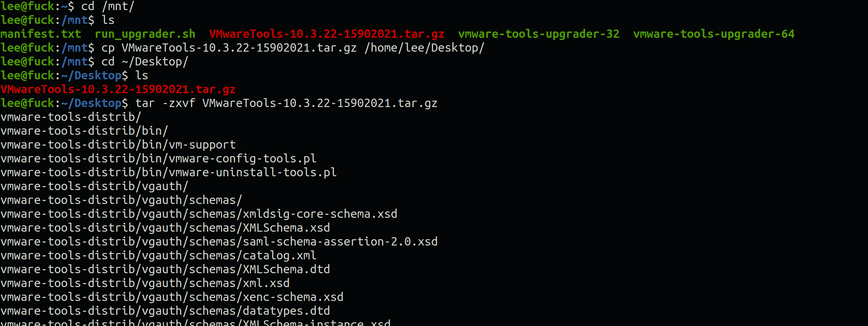The width and height of the screenshot is (868, 326).
Task: Click the catalog.xml output line
Action: pyautogui.click(x=159, y=256)
